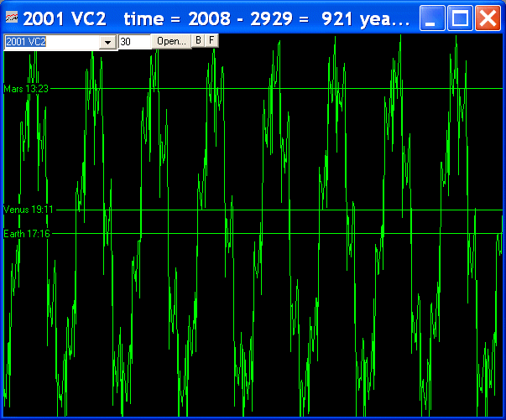Select the '2001 VC2' combo box text
Viewport: 506px width, 420px height.
pos(50,42)
